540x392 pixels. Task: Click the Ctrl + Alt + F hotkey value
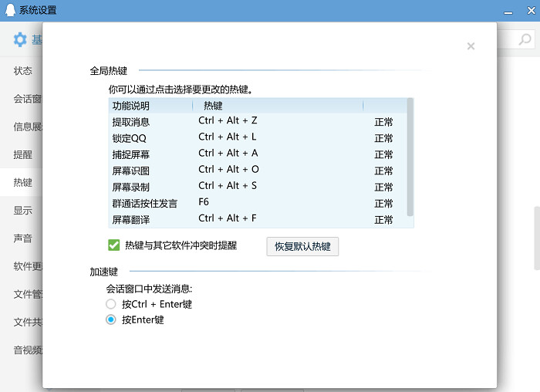tap(228, 218)
